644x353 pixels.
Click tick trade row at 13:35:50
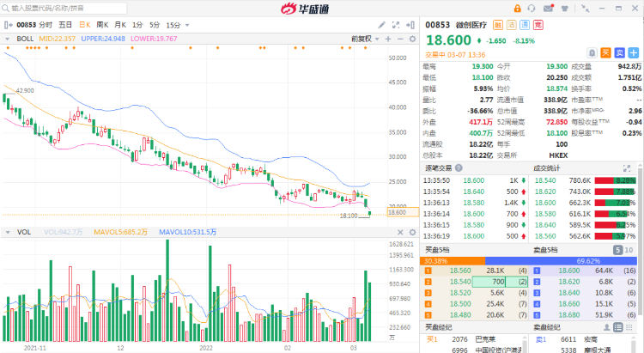click(475, 181)
